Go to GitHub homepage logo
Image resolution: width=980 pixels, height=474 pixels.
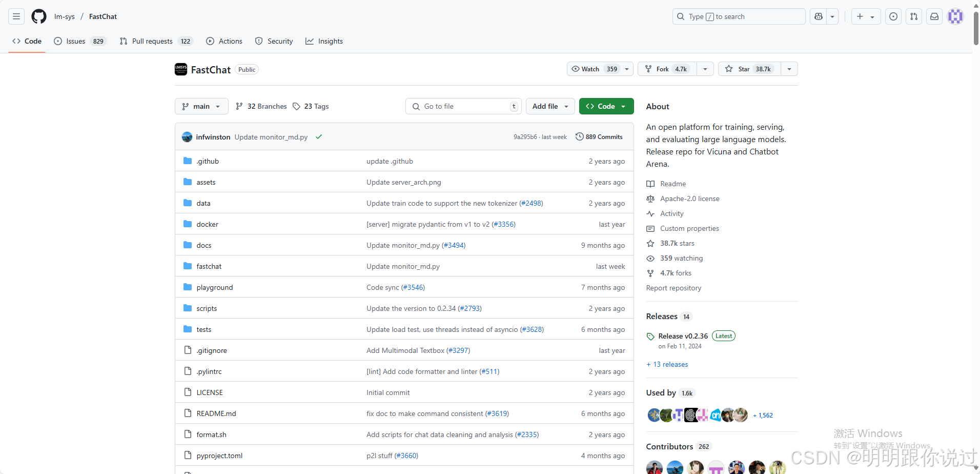tap(39, 16)
